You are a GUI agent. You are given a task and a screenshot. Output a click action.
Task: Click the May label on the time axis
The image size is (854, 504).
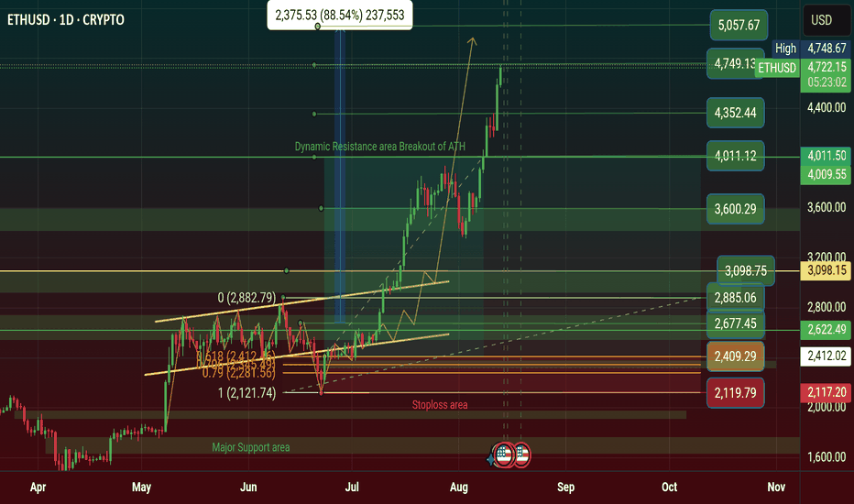click(x=141, y=488)
